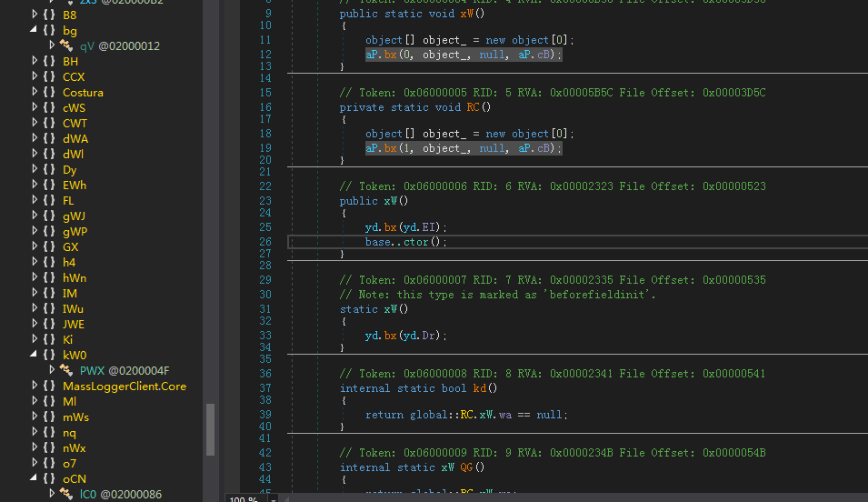The width and height of the screenshot is (868, 502).
Task: Select the MI namespace in tree
Action: (x=69, y=402)
